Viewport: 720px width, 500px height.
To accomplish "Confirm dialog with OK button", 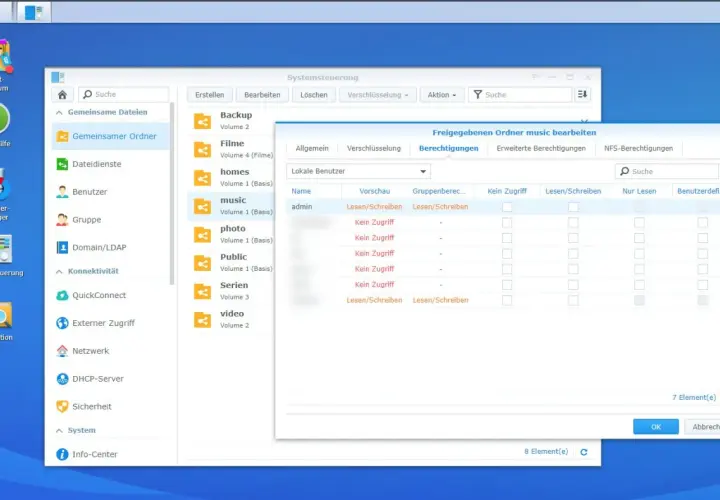I will tap(656, 427).
